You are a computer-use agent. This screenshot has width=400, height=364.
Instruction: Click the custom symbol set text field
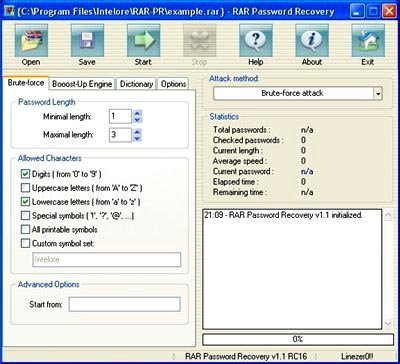107,260
